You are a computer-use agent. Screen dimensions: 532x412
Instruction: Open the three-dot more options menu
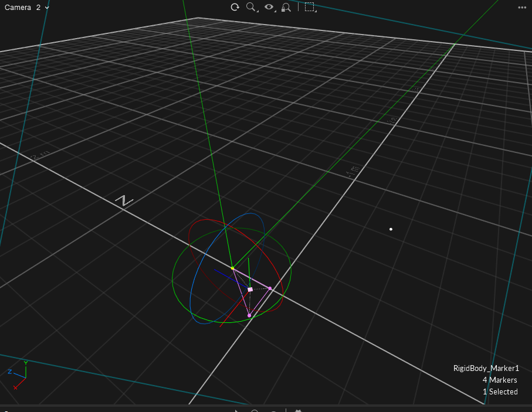521,8
